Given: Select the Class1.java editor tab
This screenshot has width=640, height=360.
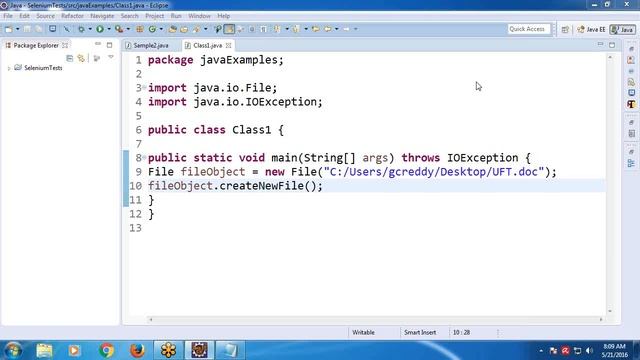Looking at the screenshot, I should [x=207, y=45].
